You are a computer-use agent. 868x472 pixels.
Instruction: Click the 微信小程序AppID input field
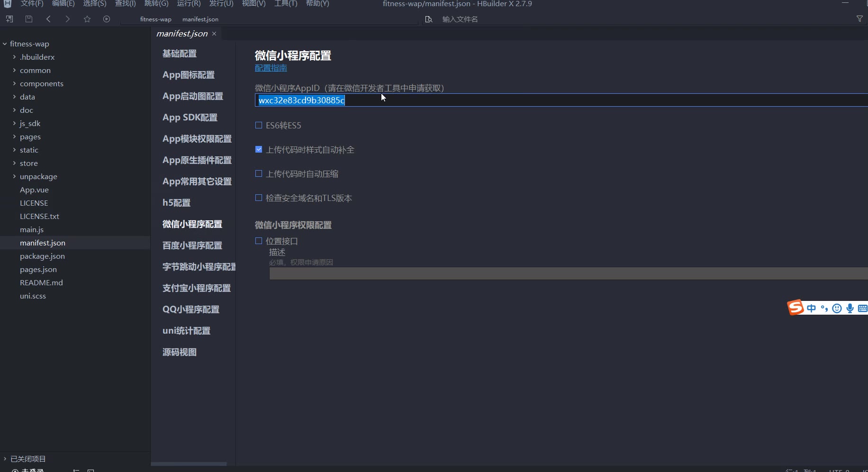pyautogui.click(x=561, y=100)
